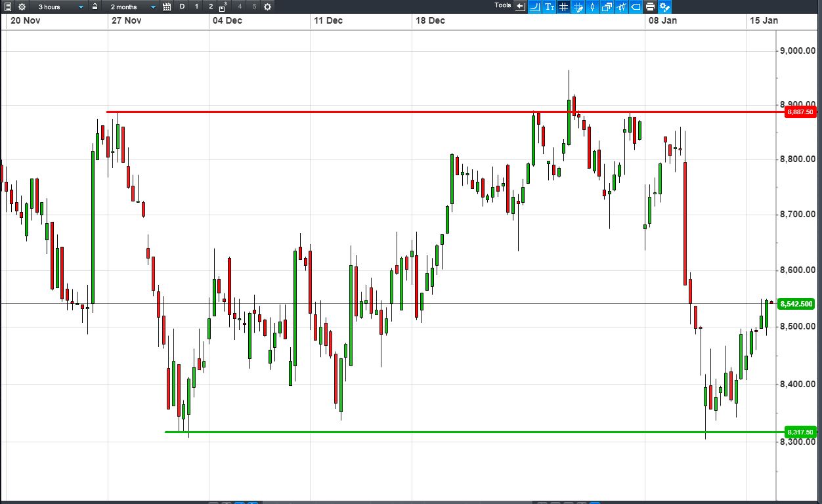Viewport: 822px width, 504px height.
Task: Click the 11 Dec date label
Action: coord(328,20)
